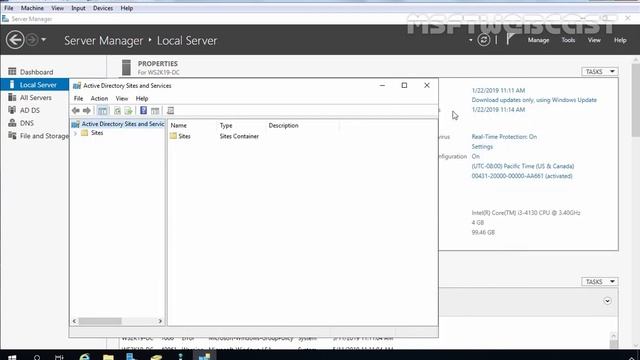Viewport: 640px width, 360px height.
Task: Click the properties-style icon at toolbar end
Action: 170,111
